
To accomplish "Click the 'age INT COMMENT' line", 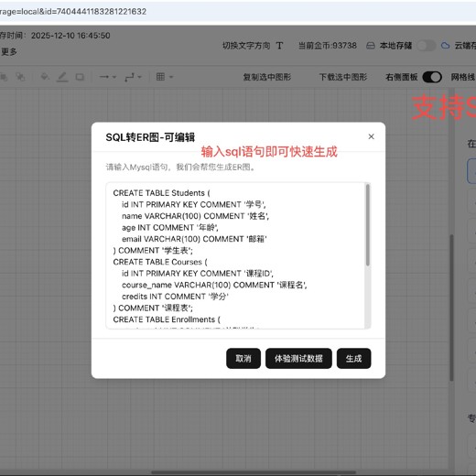I will pyautogui.click(x=170, y=228).
